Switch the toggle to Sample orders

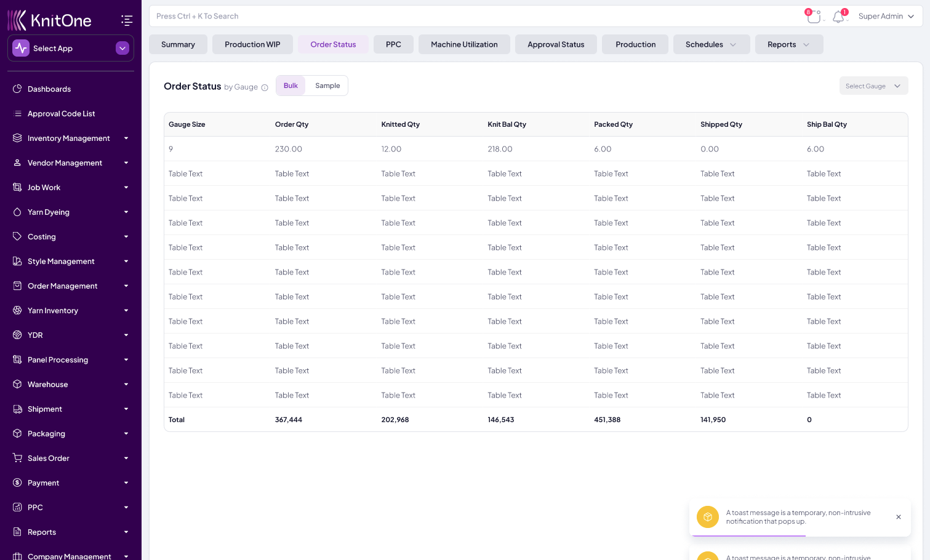[x=327, y=86]
